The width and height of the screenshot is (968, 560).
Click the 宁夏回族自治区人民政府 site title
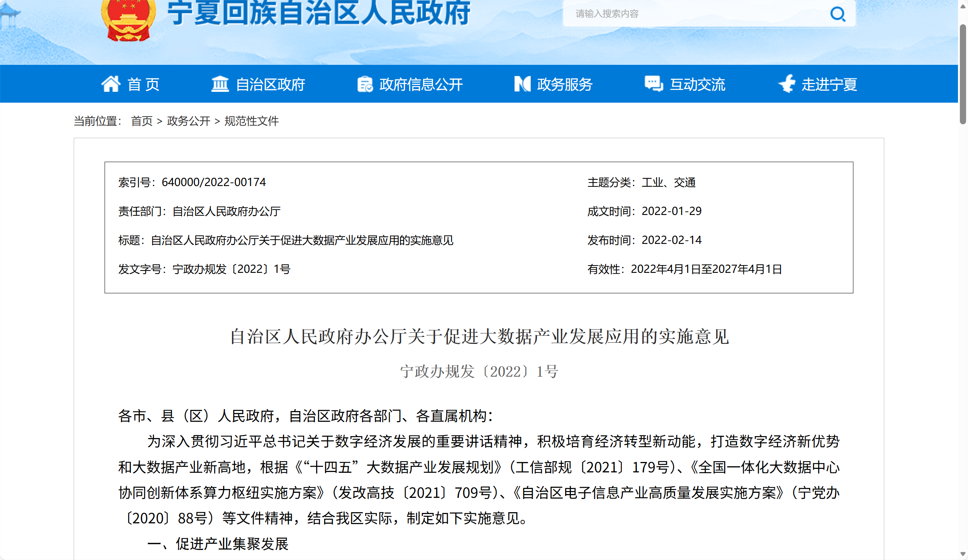click(319, 12)
